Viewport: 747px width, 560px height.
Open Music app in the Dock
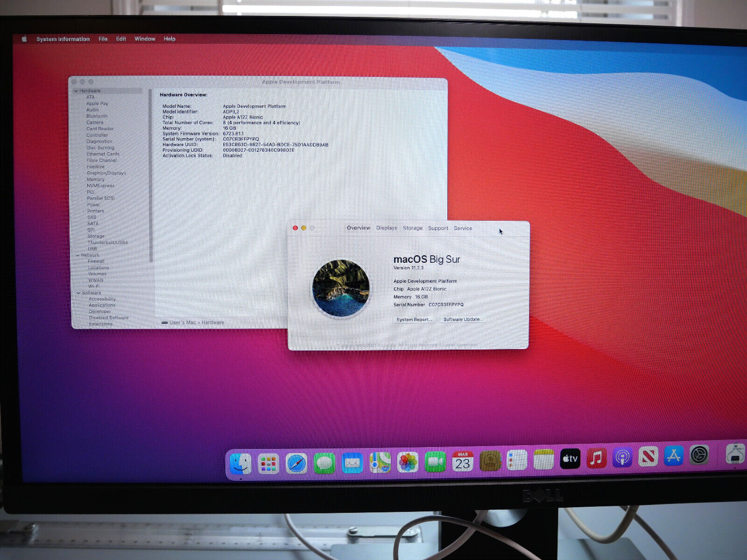[x=596, y=458]
